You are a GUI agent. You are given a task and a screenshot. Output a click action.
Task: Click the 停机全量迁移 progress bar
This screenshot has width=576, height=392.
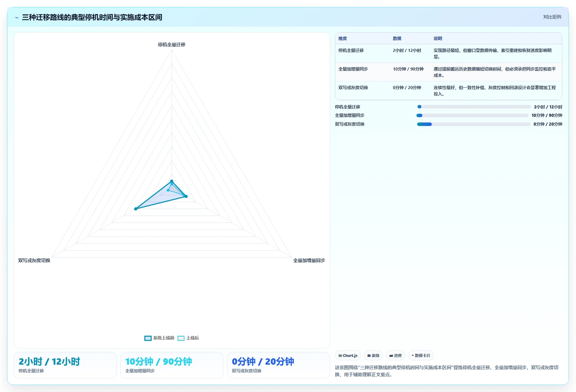pyautogui.click(x=474, y=107)
